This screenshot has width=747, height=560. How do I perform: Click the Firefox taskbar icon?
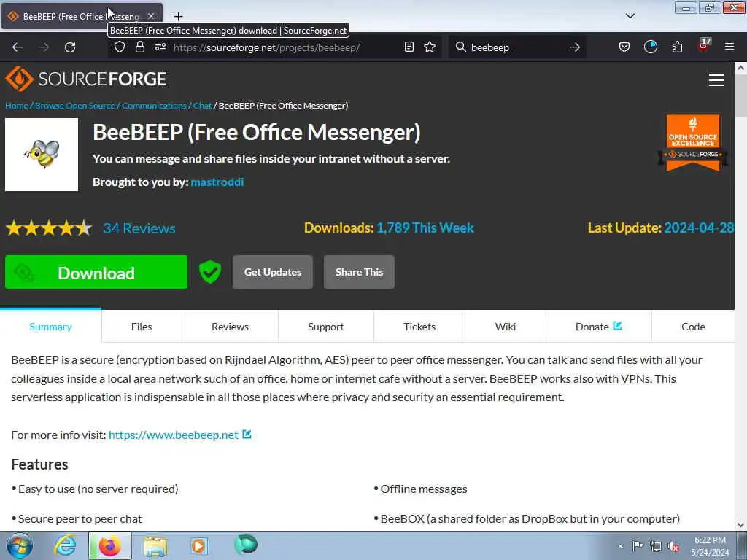pyautogui.click(x=109, y=545)
